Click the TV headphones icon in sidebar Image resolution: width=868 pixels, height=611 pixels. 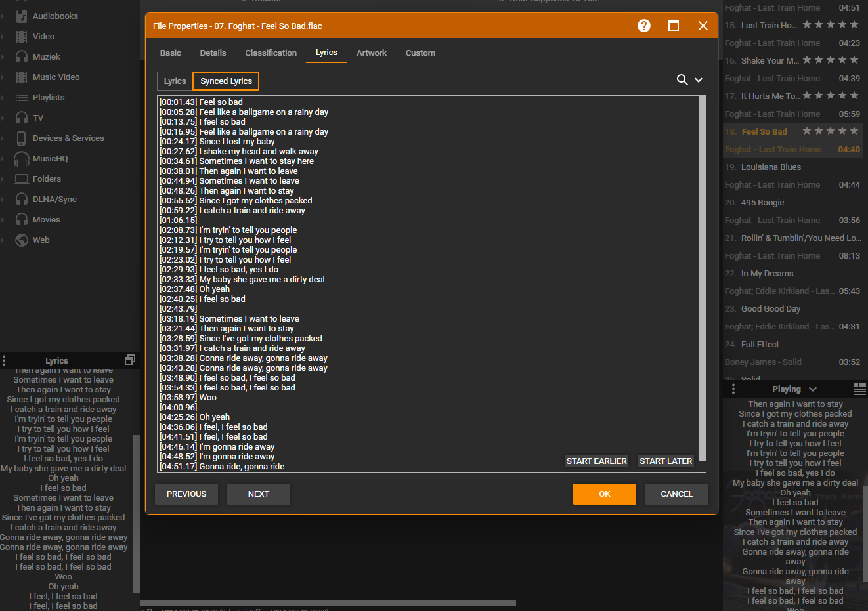(x=22, y=117)
